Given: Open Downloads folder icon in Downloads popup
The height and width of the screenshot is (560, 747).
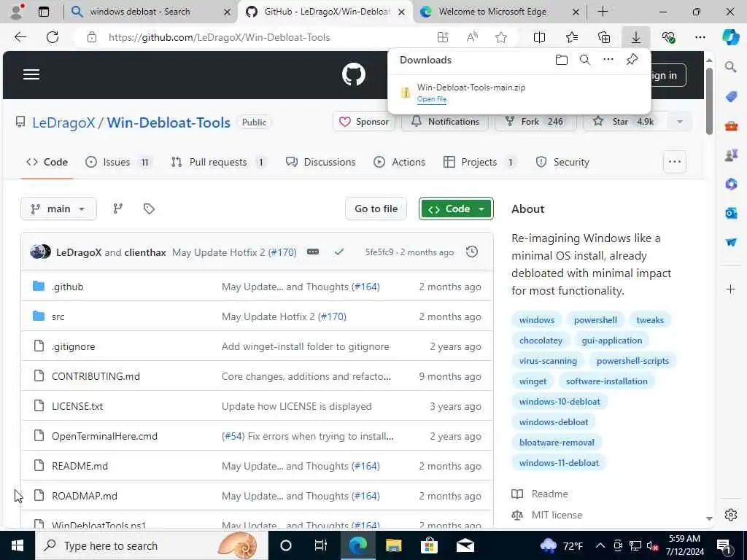Looking at the screenshot, I should coord(562,60).
